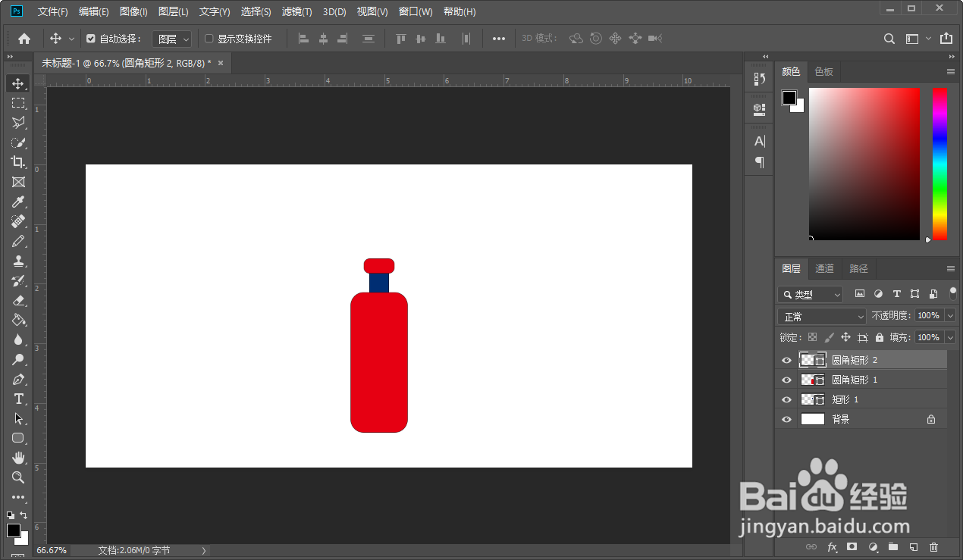
Task: Click the 色板 panel tab
Action: (x=823, y=71)
